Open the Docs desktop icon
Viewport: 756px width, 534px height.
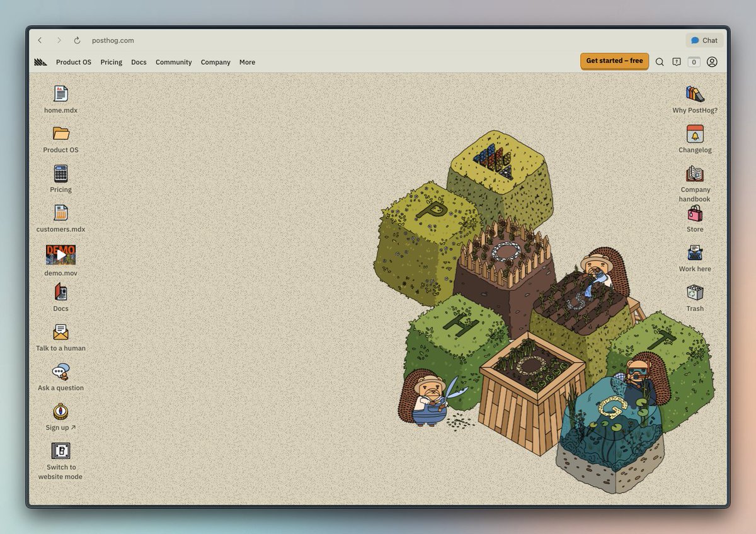pyautogui.click(x=61, y=292)
